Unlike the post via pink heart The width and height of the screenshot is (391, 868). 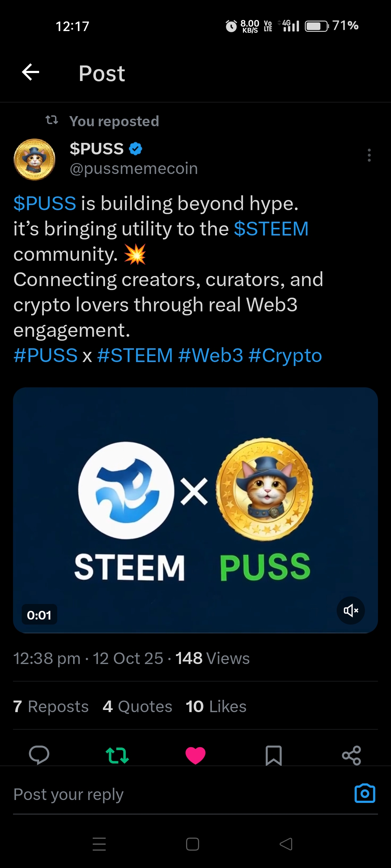tap(195, 756)
